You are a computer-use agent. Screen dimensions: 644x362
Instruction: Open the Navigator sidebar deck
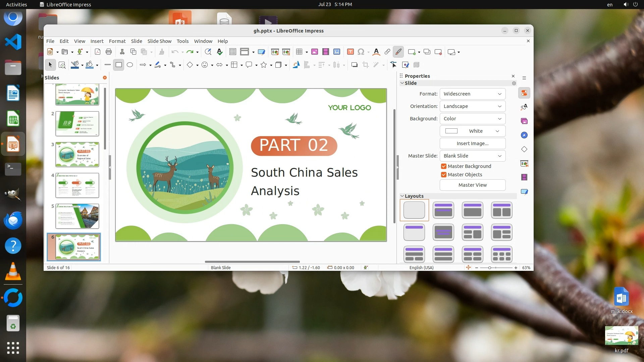point(524,135)
